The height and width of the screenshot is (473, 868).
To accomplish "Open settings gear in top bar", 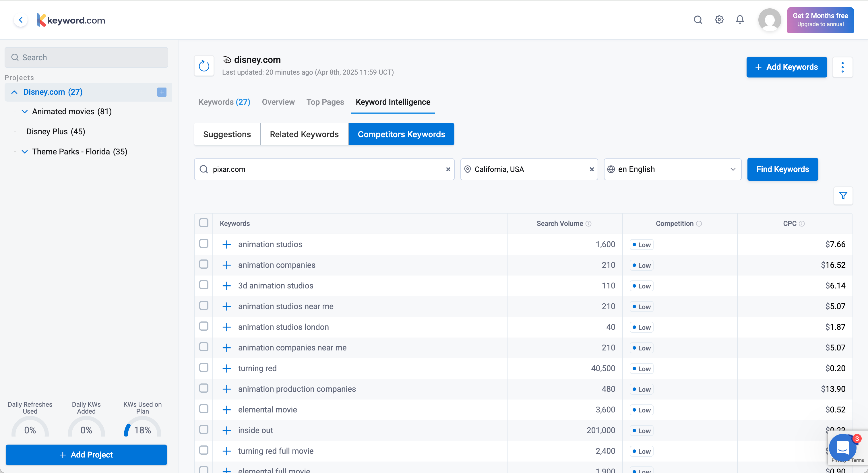I will tap(719, 20).
